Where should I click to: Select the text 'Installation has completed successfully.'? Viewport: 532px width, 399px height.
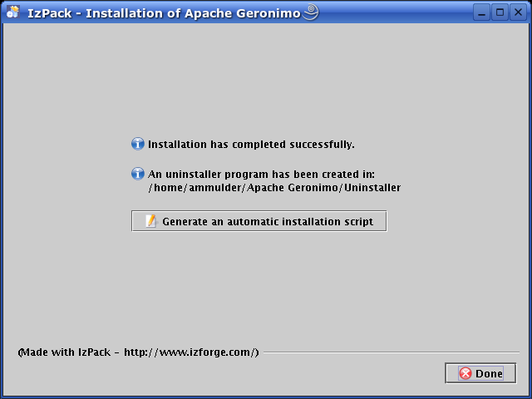coord(251,144)
